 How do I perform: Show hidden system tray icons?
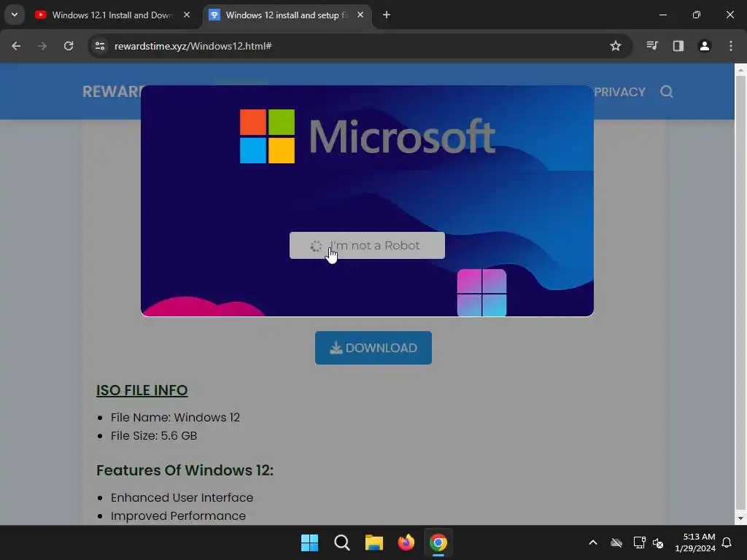coord(593,542)
